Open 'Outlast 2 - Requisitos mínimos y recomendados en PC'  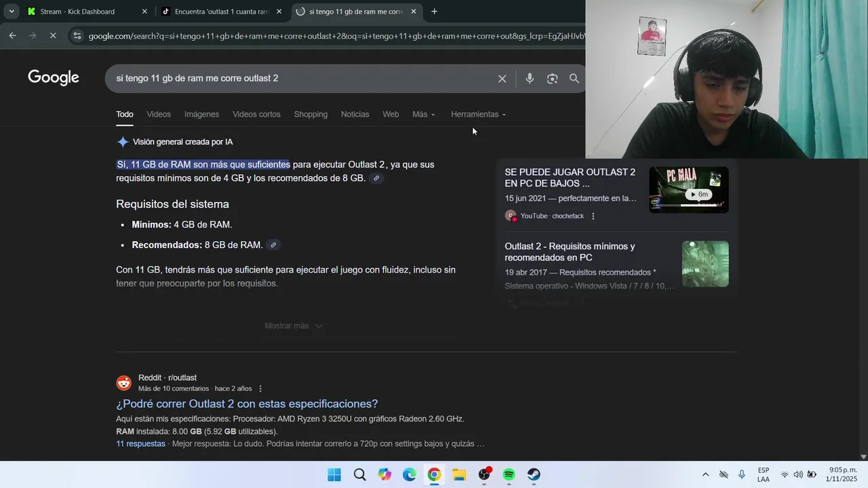click(x=570, y=251)
